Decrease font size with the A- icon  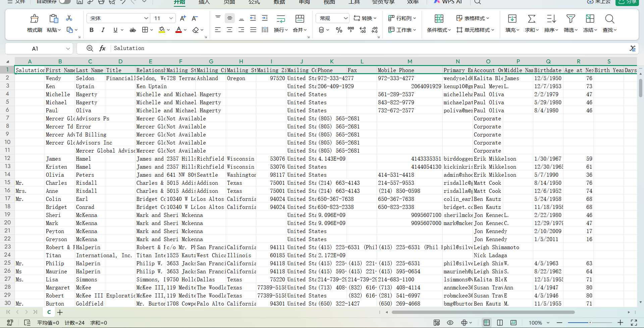[x=195, y=18]
